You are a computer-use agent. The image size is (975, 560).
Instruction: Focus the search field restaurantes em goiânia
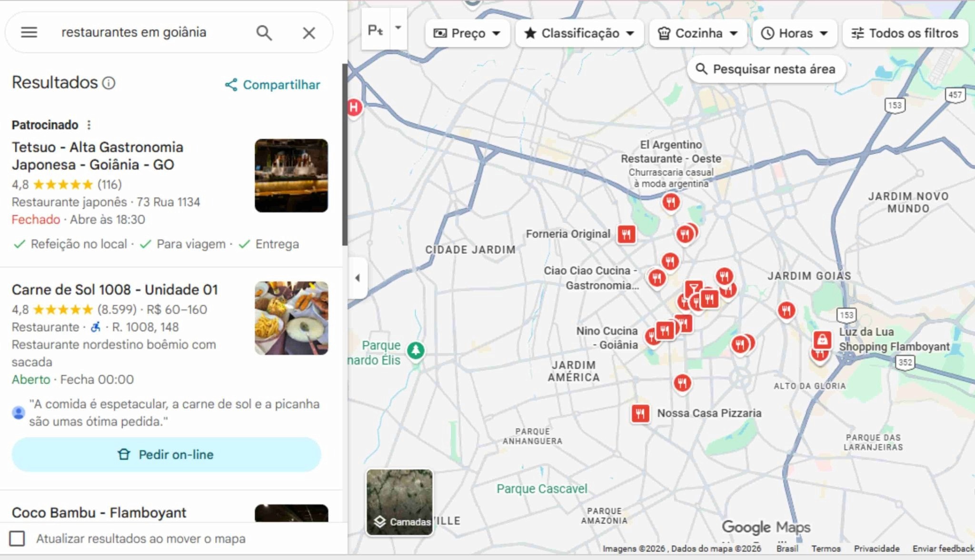(x=134, y=32)
